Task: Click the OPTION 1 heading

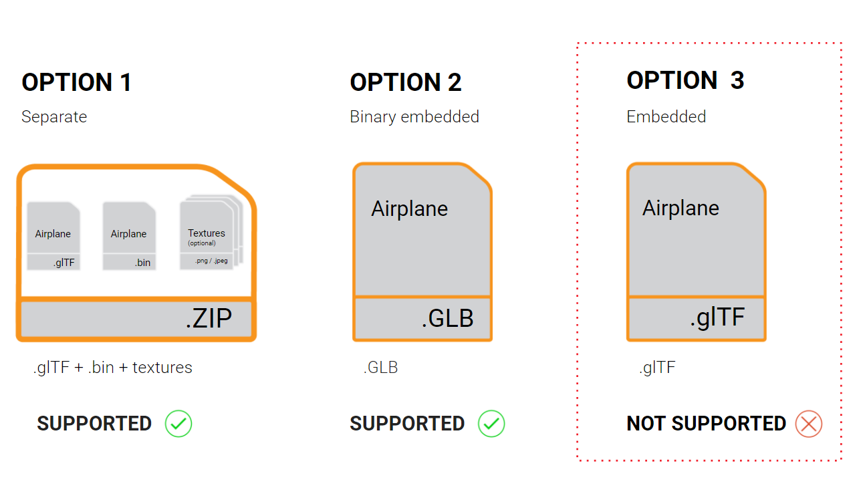Action: [x=77, y=82]
